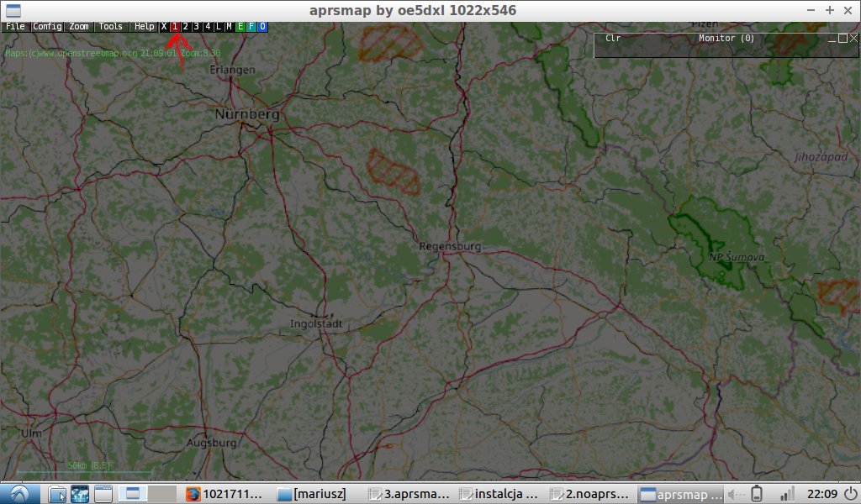Screen dimensions: 861x504
Task: Click the NP Šumava park label
Action: pos(737,257)
